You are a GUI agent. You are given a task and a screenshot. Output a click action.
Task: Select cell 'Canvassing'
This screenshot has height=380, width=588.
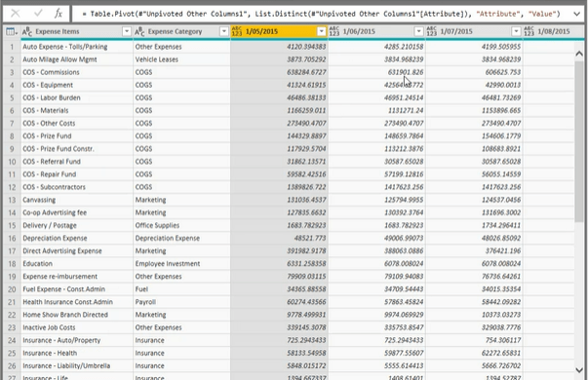[77, 200]
